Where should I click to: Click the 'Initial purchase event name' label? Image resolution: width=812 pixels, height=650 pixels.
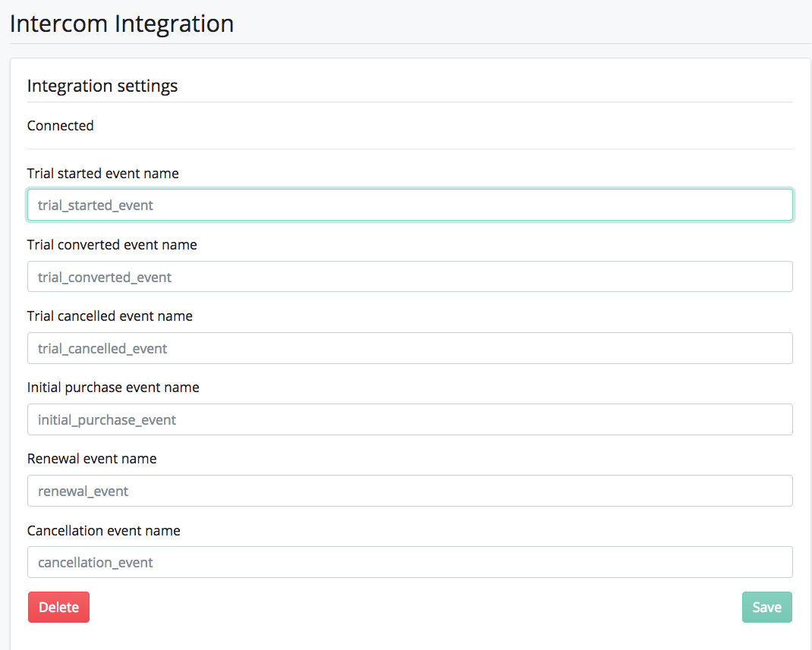113,388
